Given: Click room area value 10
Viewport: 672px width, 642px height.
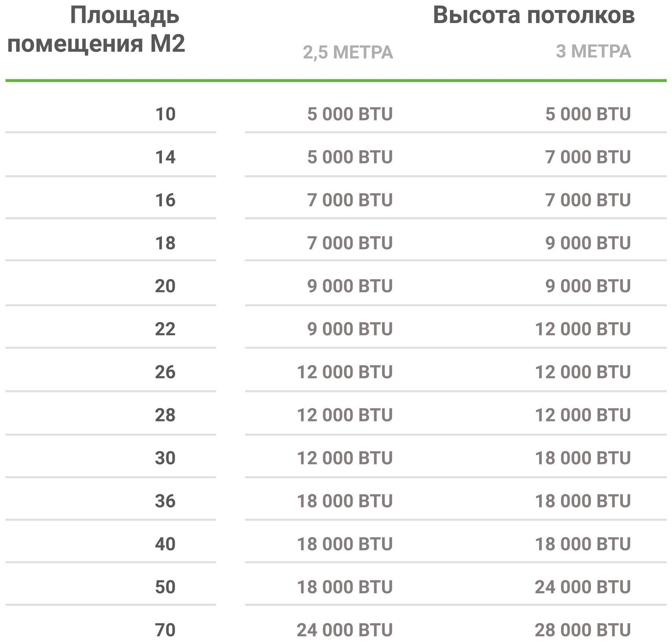Looking at the screenshot, I should pos(165,114).
